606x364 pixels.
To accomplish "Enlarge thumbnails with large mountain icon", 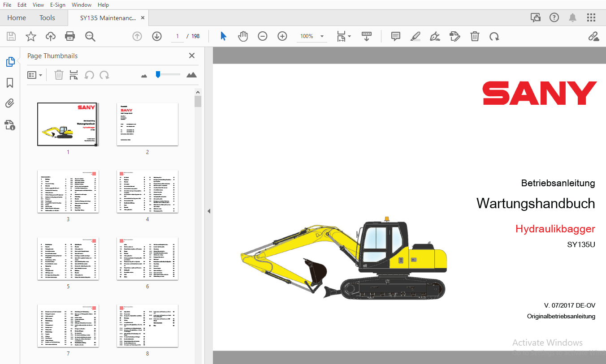I will pos(191,75).
